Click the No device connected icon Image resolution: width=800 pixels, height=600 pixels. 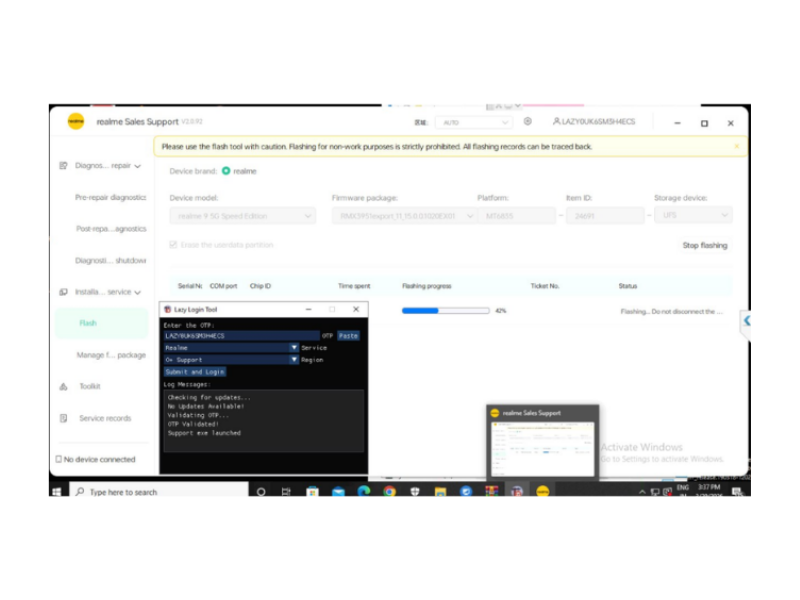coord(59,459)
